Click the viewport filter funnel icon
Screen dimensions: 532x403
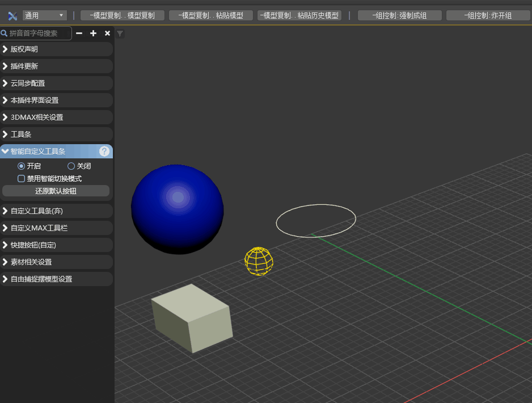coord(120,34)
